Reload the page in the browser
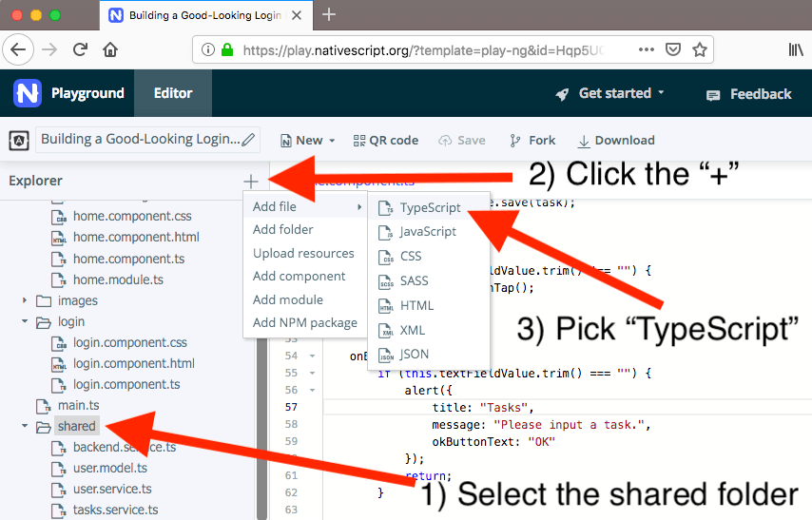Image resolution: width=812 pixels, height=520 pixels. tap(80, 49)
